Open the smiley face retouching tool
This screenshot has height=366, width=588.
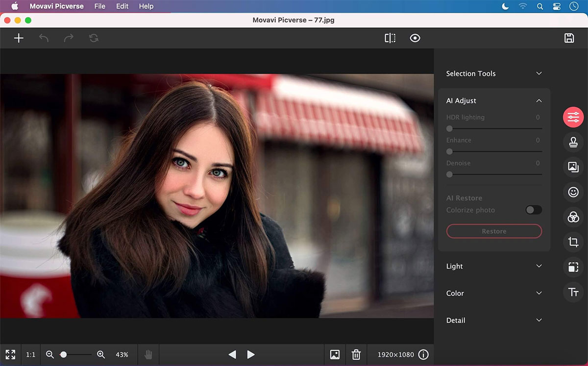pos(573,192)
